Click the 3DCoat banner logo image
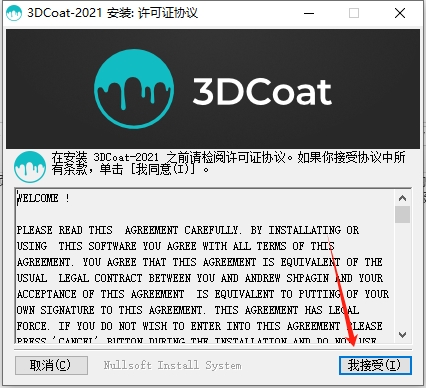The image size is (426, 388). point(213,89)
